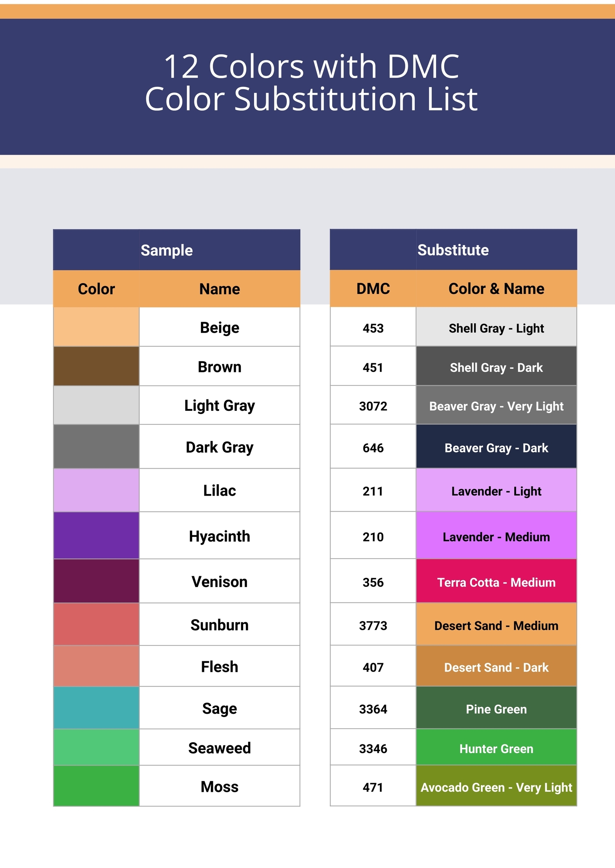Select the Venison name cell
Viewport: 615px width, 868px height.
(x=219, y=581)
